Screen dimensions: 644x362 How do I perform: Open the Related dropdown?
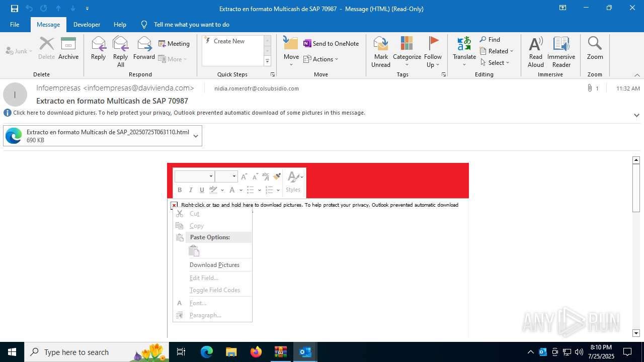click(x=497, y=51)
